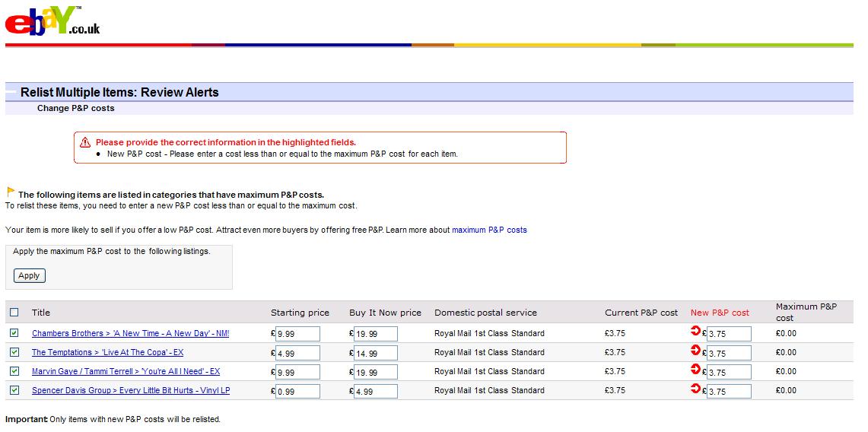The width and height of the screenshot is (868, 432).
Task: Click maximum P&P £0.00 in Marvin Gaye row
Action: coord(786,371)
